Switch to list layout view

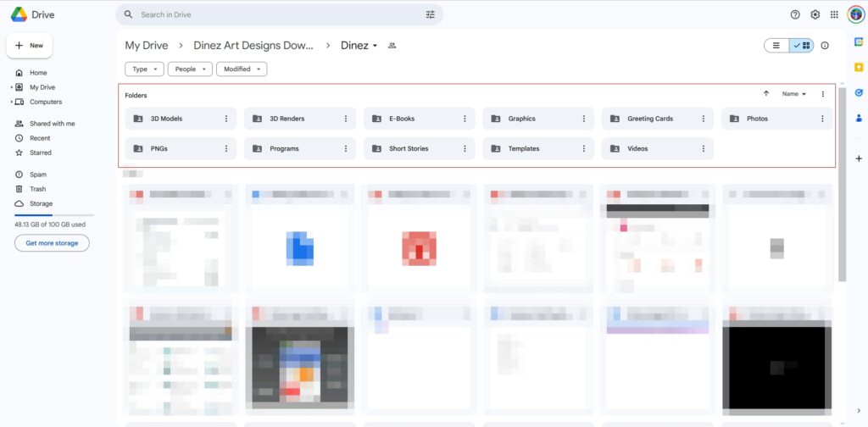click(x=776, y=46)
